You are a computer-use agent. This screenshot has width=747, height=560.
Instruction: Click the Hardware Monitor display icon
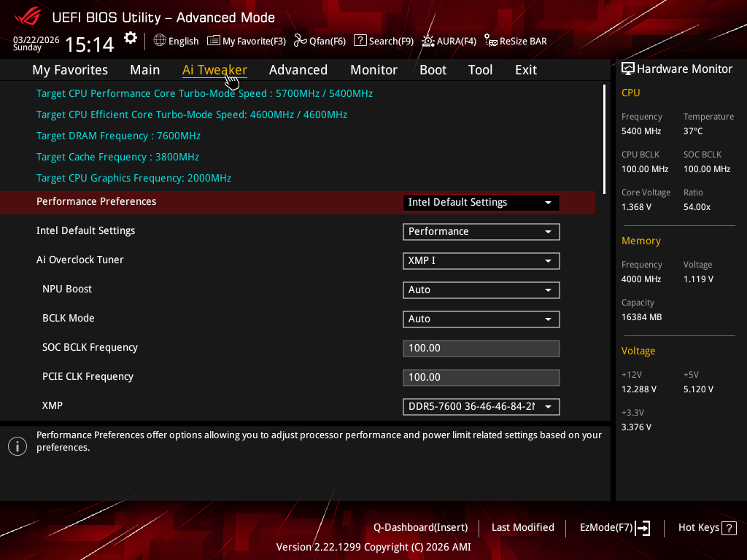628,69
